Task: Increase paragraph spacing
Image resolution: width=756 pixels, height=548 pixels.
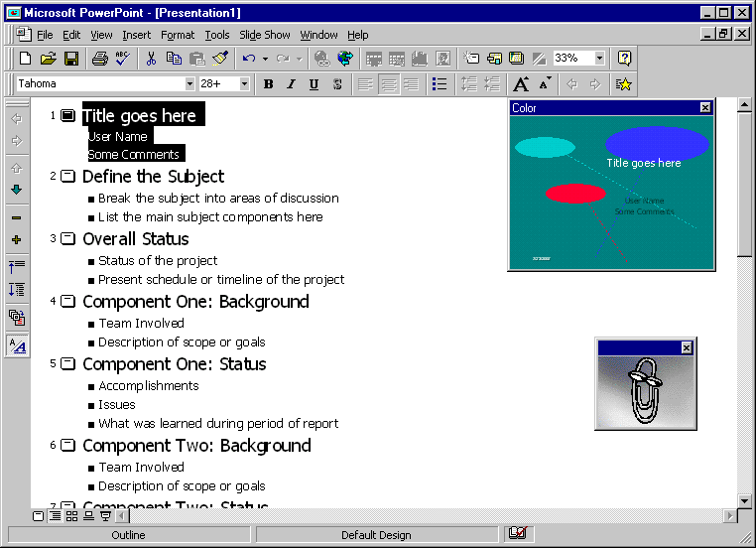Action: (x=468, y=84)
